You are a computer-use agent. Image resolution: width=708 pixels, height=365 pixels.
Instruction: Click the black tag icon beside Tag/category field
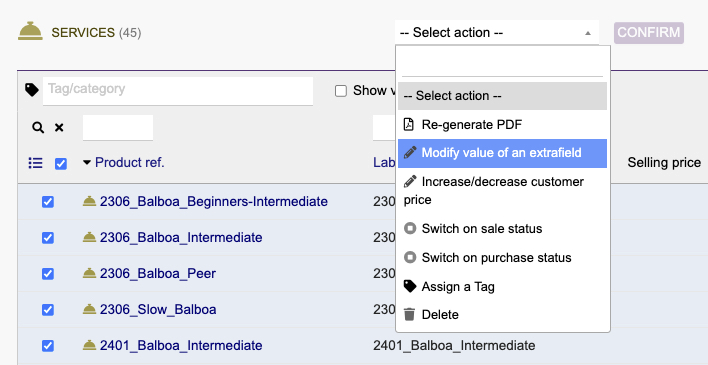click(x=32, y=90)
